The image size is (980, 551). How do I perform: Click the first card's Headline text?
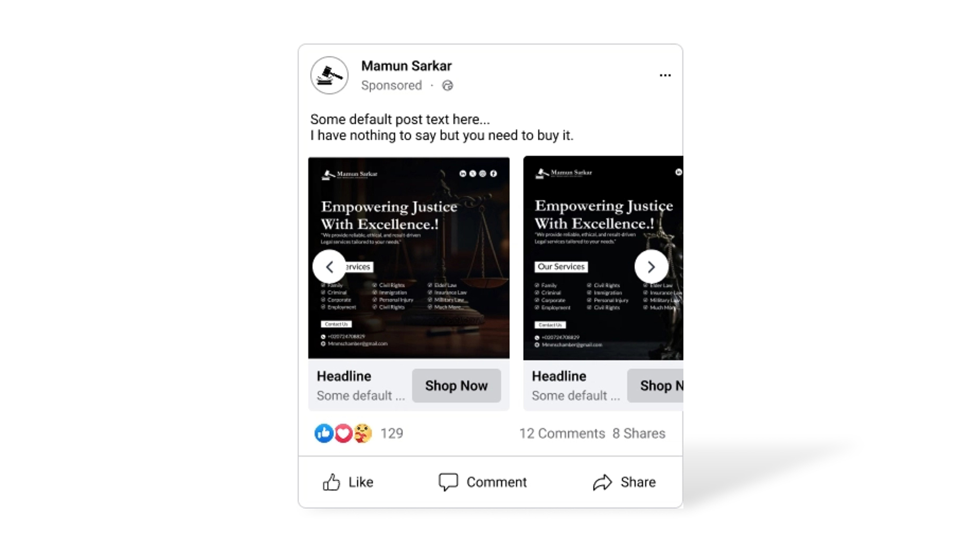[x=344, y=377]
